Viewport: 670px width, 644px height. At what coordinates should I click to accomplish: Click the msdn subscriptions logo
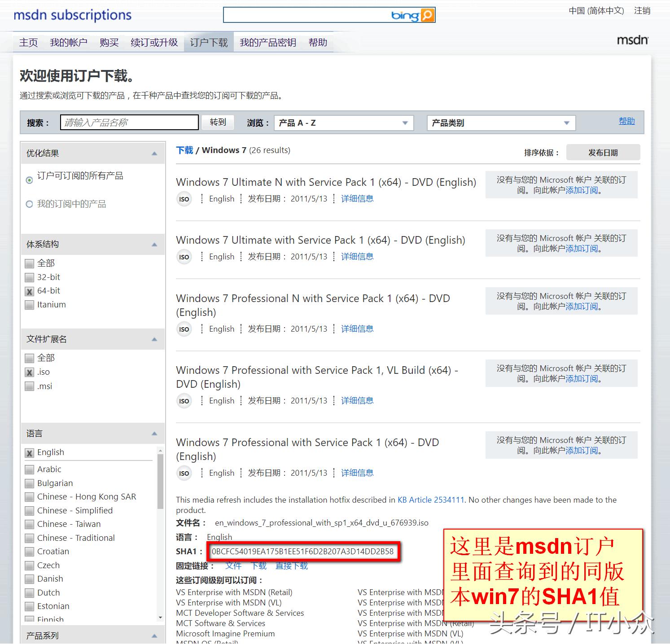pos(72,15)
